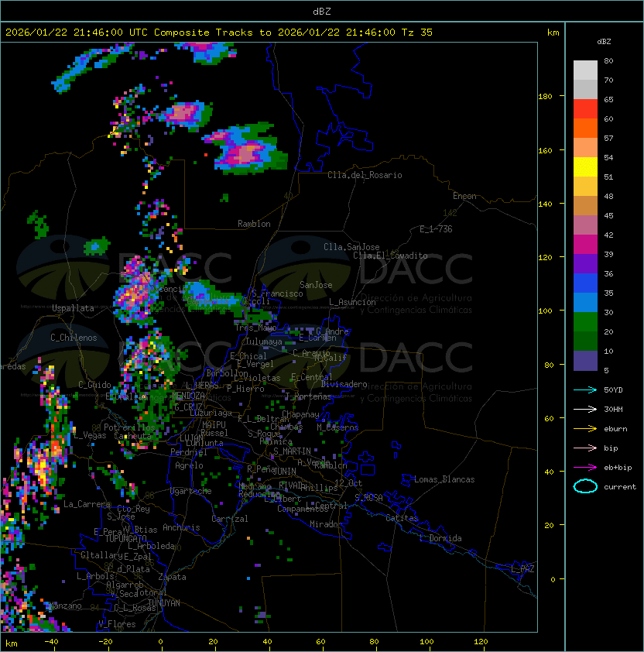This screenshot has width=644, height=652.
Task: Pick the light gray top swatch in legend
Action: (x=585, y=70)
